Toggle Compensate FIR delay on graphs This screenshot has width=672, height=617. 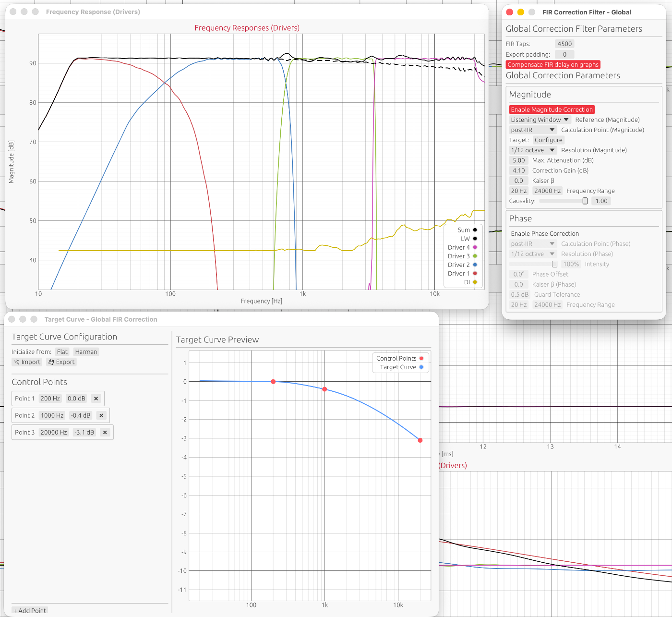coord(553,64)
